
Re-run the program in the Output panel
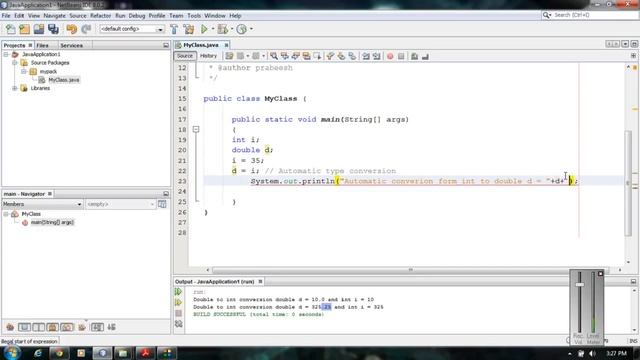click(x=178, y=292)
